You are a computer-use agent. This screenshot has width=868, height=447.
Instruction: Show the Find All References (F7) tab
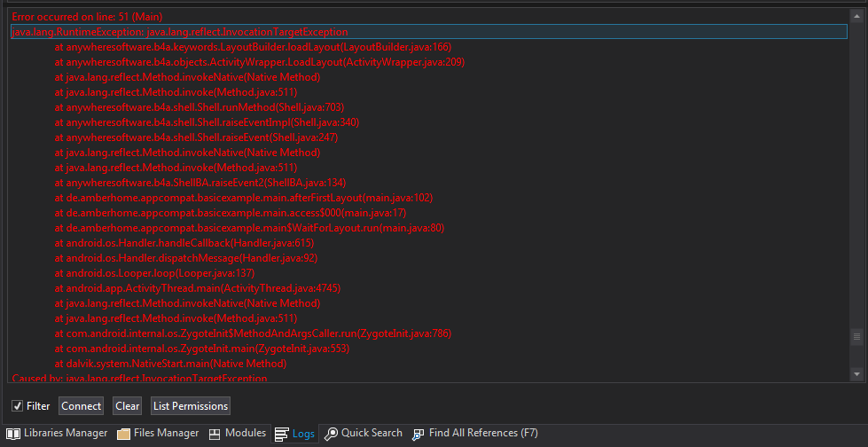tap(483, 434)
